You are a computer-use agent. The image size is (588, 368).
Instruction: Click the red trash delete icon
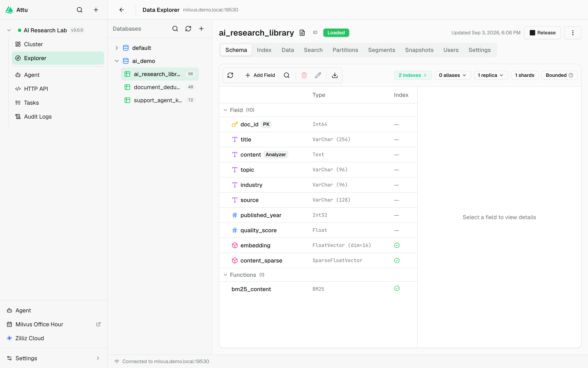(x=304, y=75)
